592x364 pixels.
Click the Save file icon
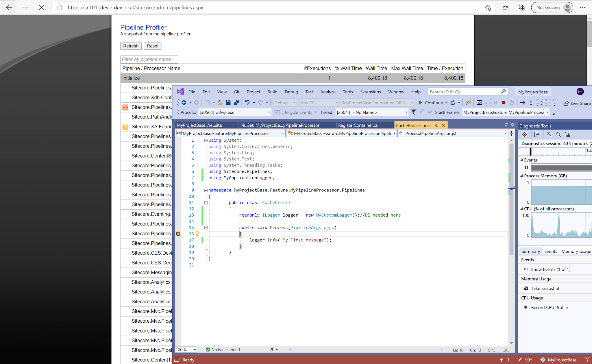(x=228, y=103)
